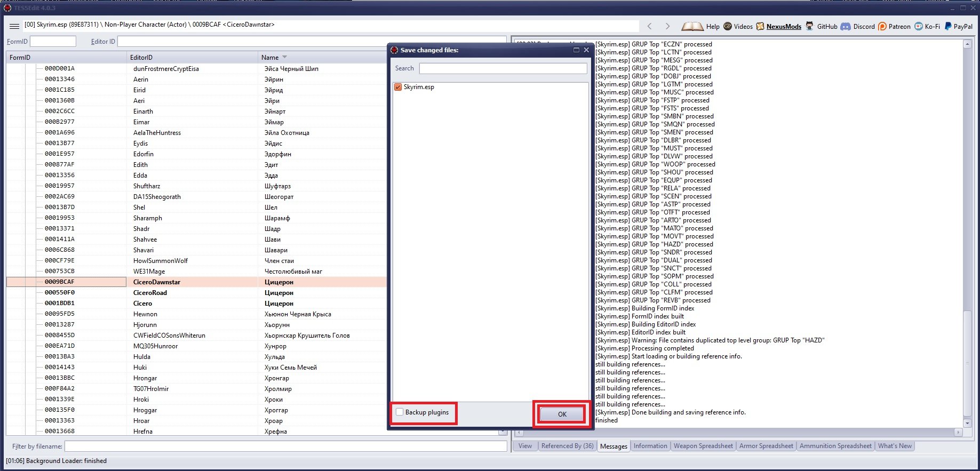Click the PayPal icon
Viewport: 980px width, 471px height.
pyautogui.click(x=948, y=26)
